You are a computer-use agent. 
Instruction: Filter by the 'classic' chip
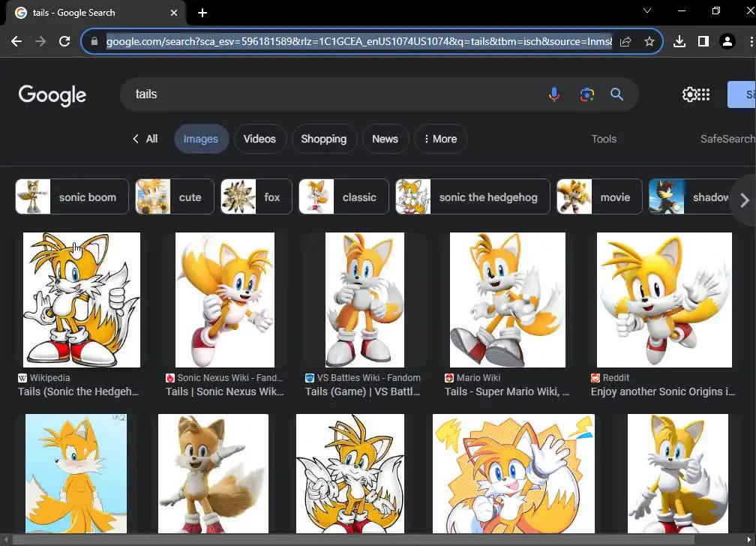click(343, 196)
